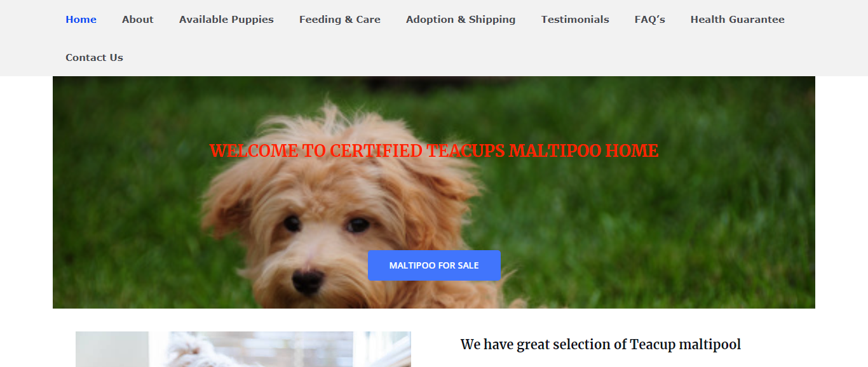Open the Feeding & Care section
868x367 pixels.
pos(339,19)
